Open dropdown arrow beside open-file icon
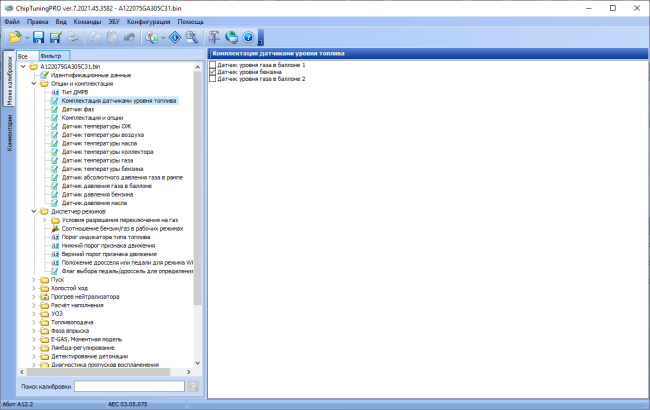This screenshot has height=410, width=650. tap(27, 38)
